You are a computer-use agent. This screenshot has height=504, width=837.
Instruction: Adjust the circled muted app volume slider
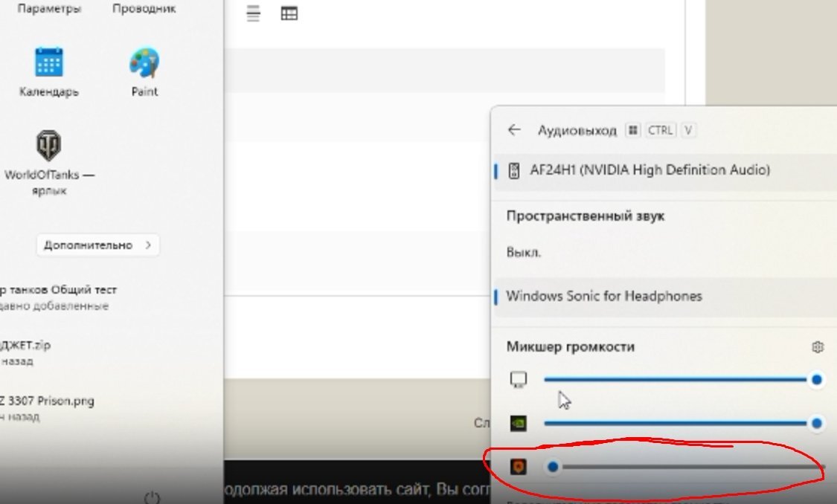685,467
